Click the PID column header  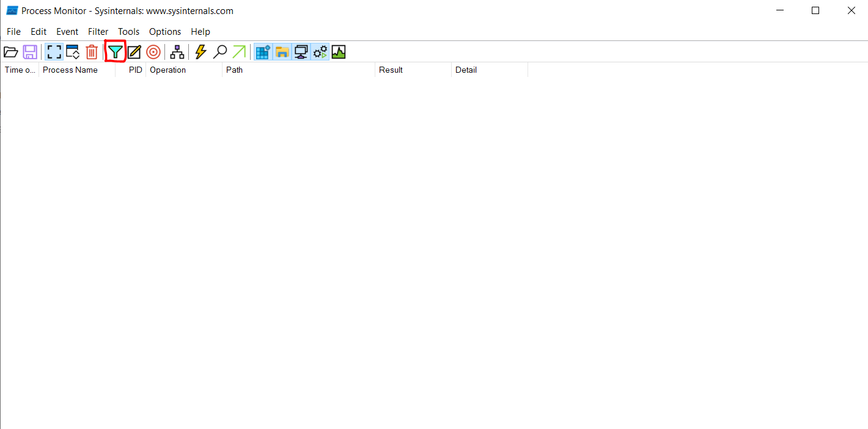tap(131, 70)
